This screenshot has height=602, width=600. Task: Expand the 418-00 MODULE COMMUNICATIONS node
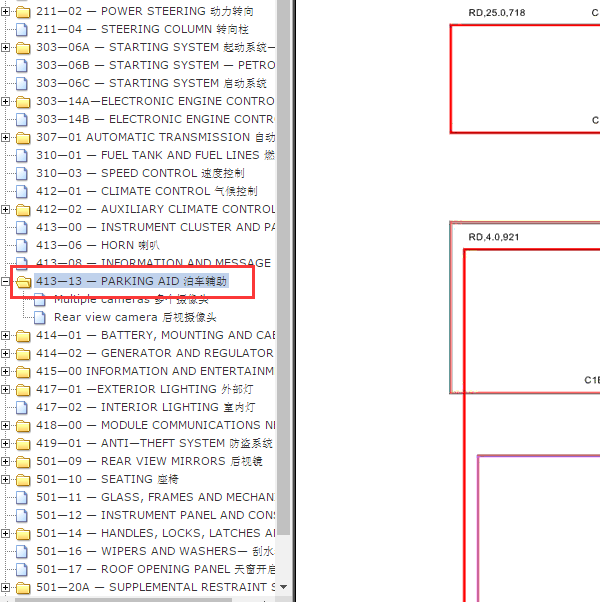pyautogui.click(x=5, y=425)
